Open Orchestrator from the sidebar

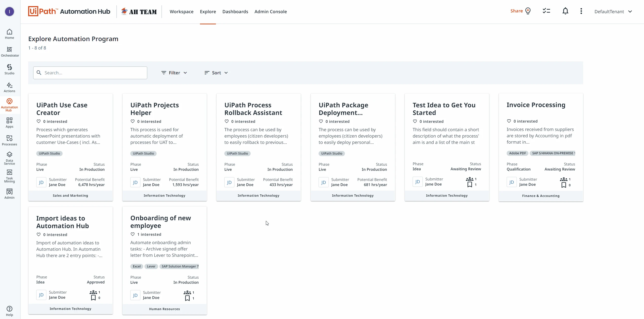[10, 52]
